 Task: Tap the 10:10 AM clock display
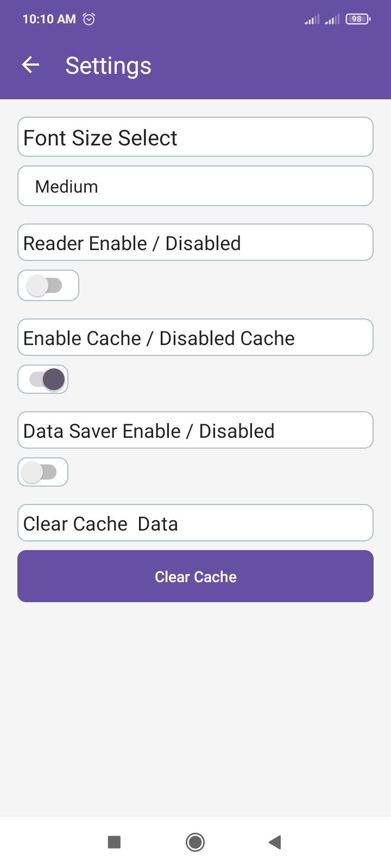pos(49,19)
